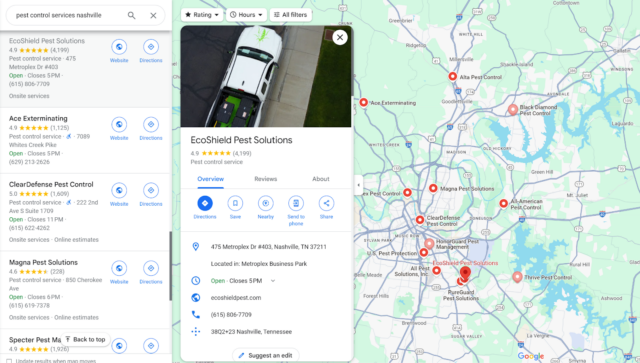Click the Back to top button
Viewport: 640px width, 363px height.
coord(85,339)
